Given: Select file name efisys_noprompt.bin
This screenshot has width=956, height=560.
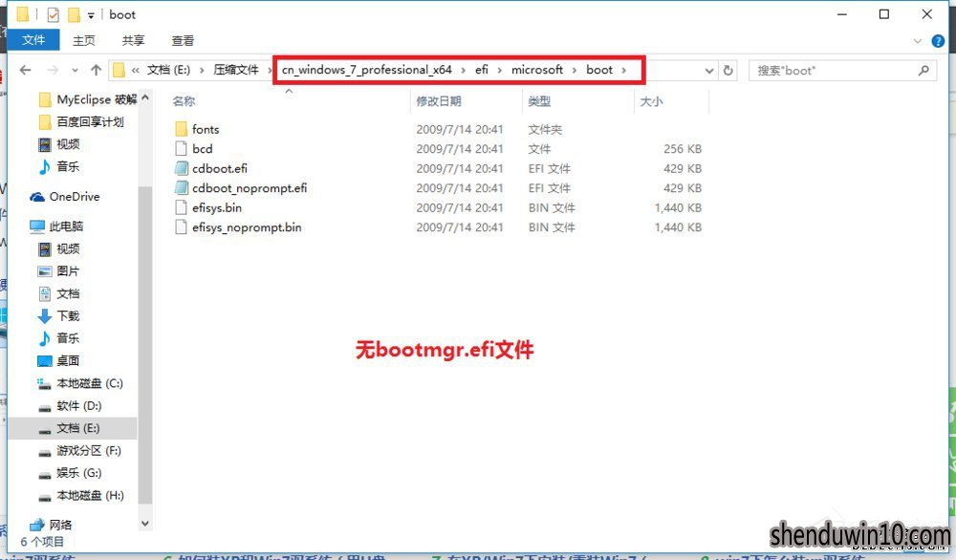Looking at the screenshot, I should tap(247, 227).
